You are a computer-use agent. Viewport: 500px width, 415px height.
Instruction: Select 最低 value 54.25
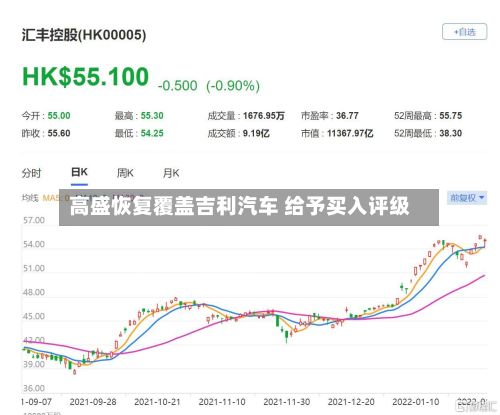[152, 133]
